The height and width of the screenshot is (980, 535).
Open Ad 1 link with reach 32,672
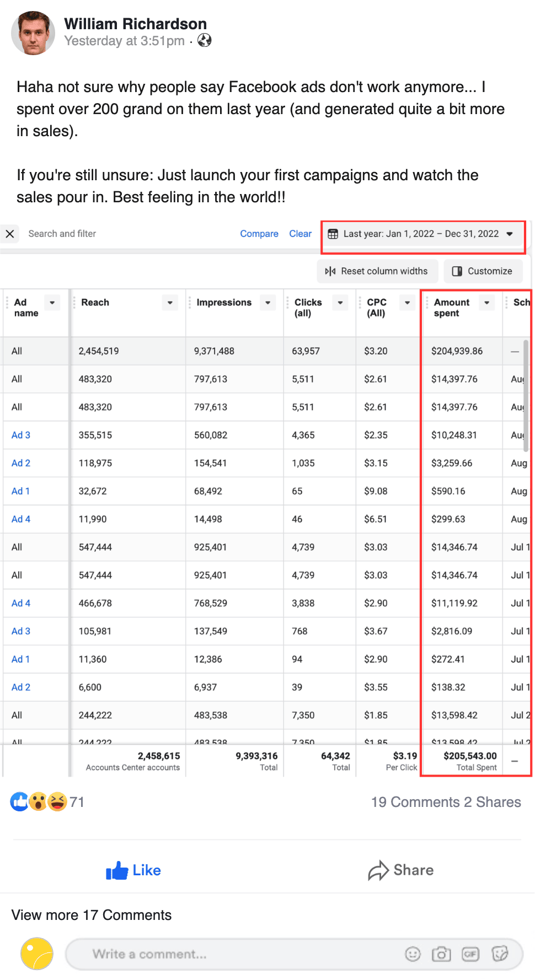[x=21, y=492]
